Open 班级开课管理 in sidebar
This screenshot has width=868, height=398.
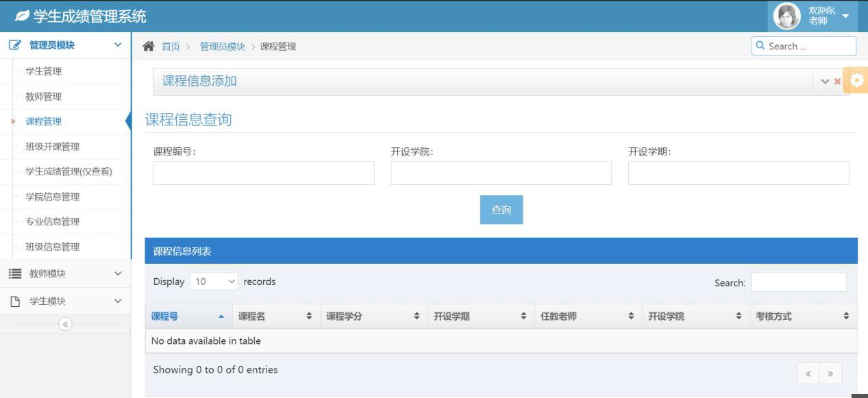coord(53,147)
